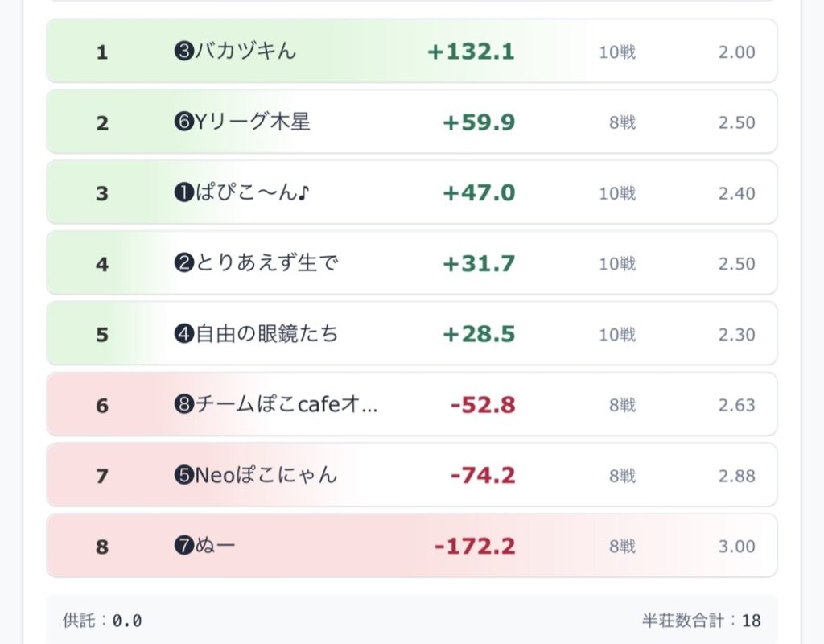Click the truncated チームぽこcafeオ… name

pyautogui.click(x=286, y=404)
